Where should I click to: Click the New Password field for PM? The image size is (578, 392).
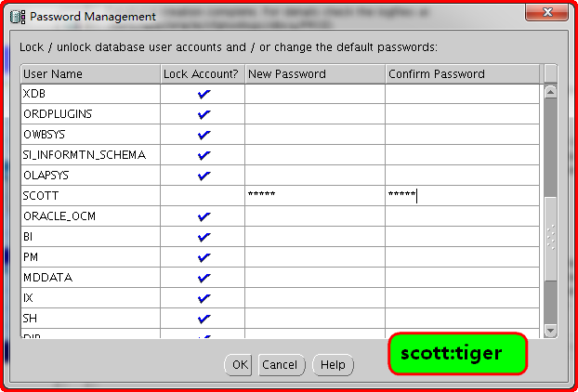315,257
